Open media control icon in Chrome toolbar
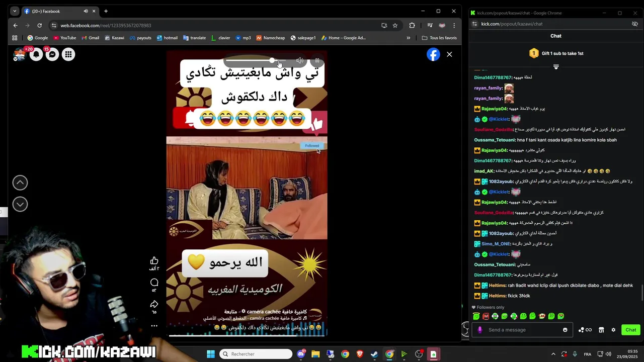Screen dimensions: 644x362 tap(430, 25)
